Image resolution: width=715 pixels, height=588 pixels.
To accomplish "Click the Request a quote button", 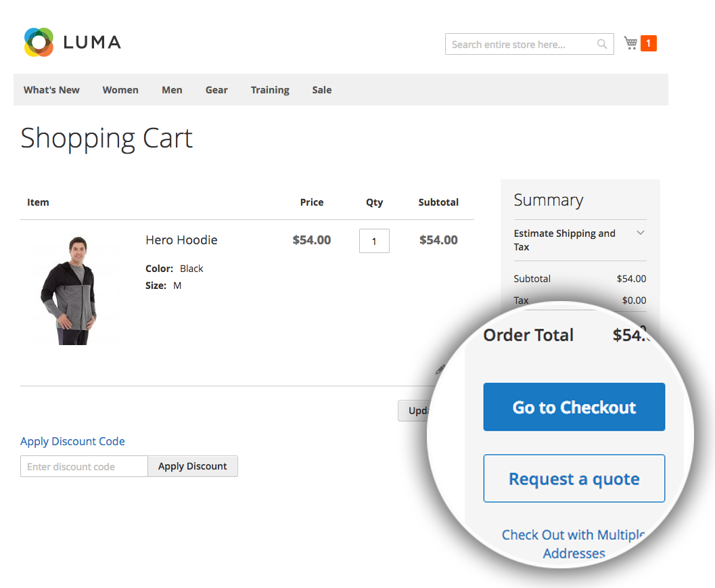I will pyautogui.click(x=574, y=478).
